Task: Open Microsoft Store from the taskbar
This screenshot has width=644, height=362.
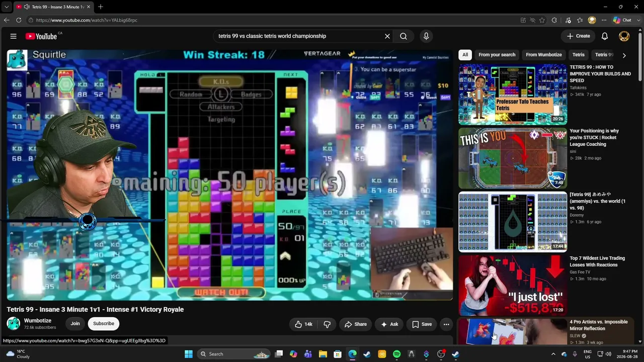Action: pyautogui.click(x=338, y=354)
